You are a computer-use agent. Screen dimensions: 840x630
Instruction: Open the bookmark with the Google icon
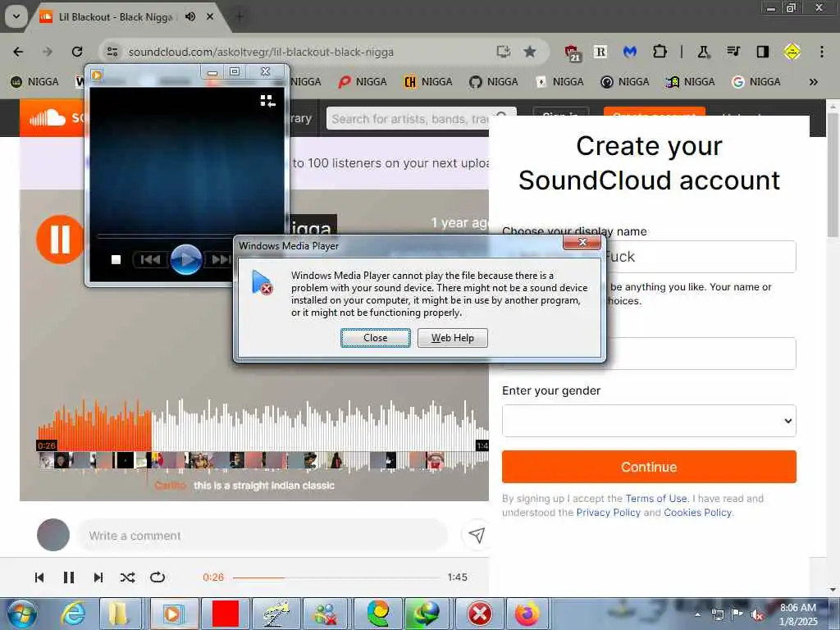point(756,82)
